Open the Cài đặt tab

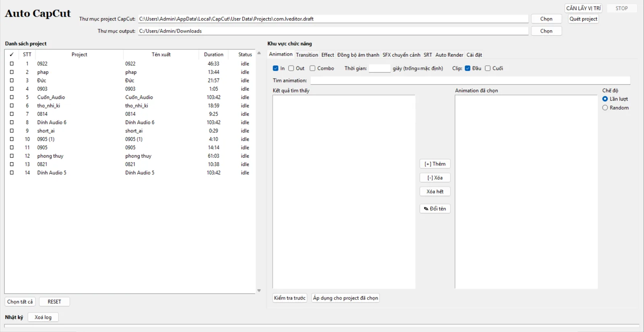pyautogui.click(x=474, y=55)
